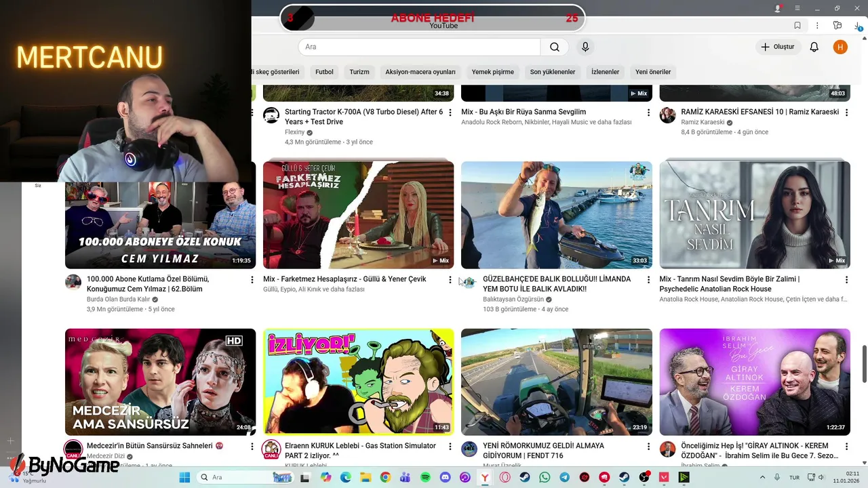
Task: Open Tanrım Nasıl Sevdim thumbnail
Action: 754,215
